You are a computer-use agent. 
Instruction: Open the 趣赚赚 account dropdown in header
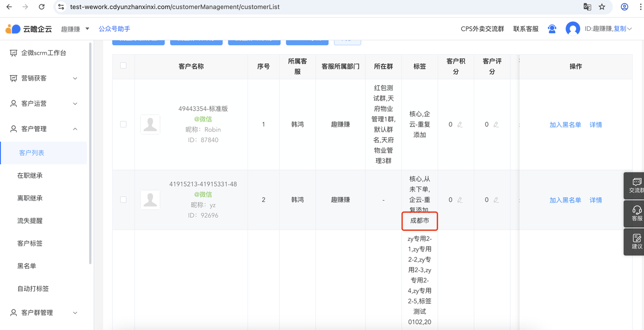[x=75, y=29]
